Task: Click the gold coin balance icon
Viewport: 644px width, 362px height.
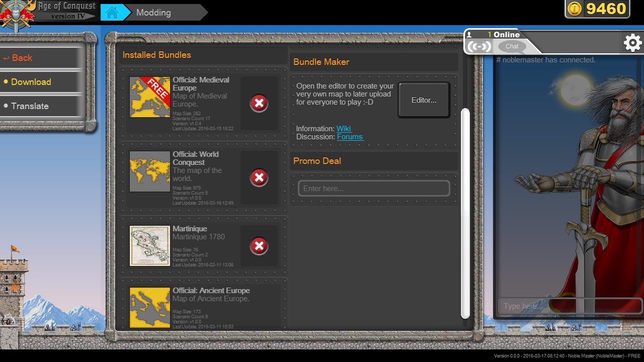Action: coord(575,9)
